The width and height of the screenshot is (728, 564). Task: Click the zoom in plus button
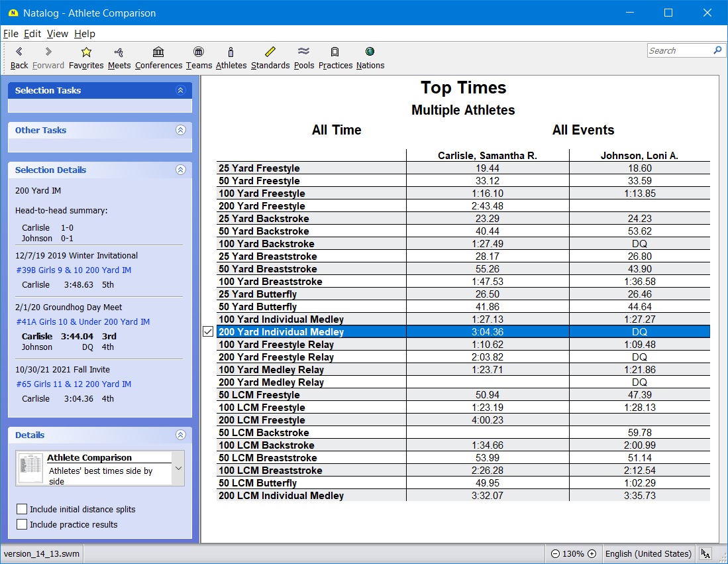click(592, 554)
